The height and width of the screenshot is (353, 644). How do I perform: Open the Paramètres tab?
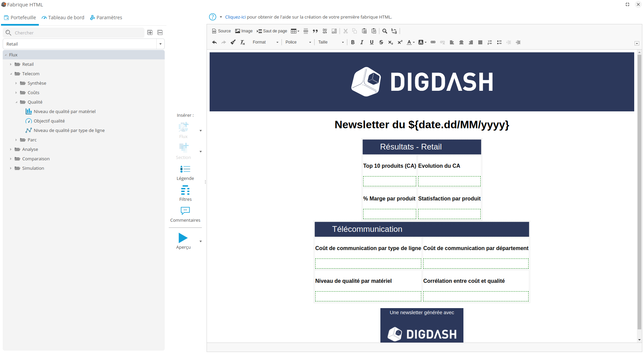(x=106, y=17)
